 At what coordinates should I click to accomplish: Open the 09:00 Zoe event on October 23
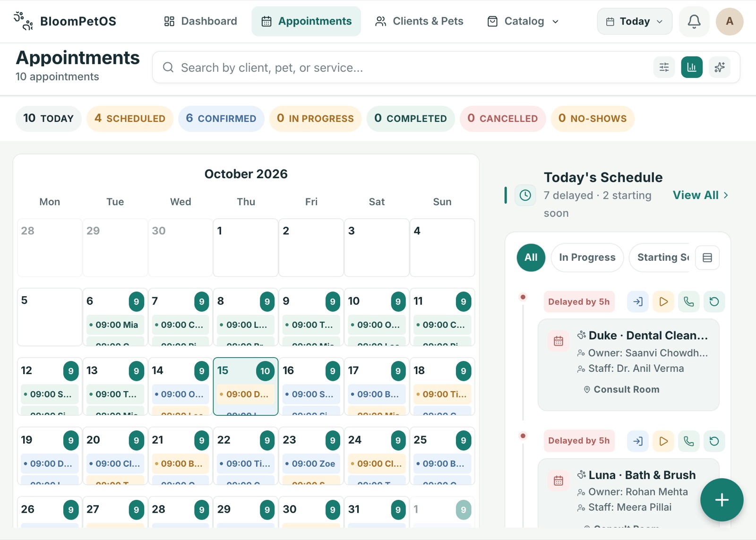311,463
